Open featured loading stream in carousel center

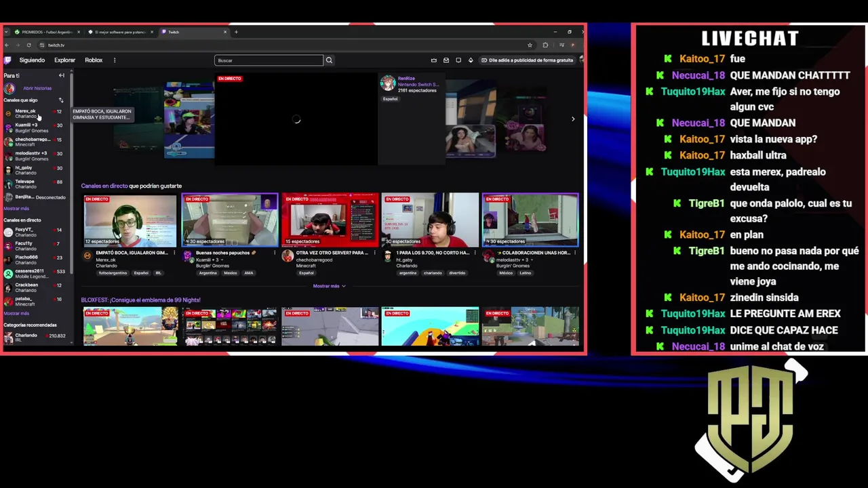click(x=296, y=119)
